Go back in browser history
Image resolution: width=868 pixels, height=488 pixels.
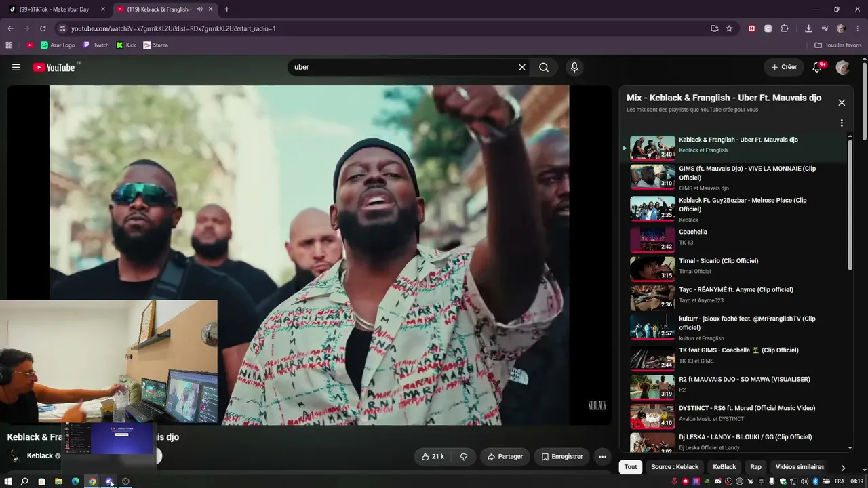pos(10,28)
